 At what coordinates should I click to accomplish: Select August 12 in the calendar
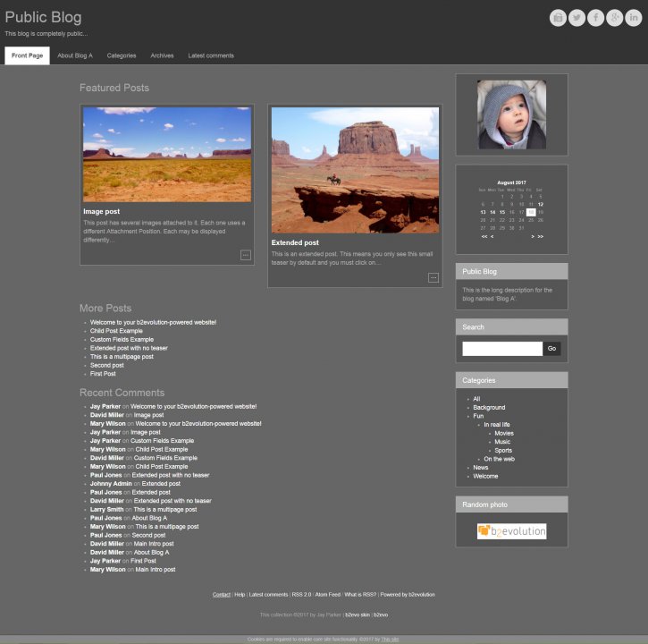click(x=540, y=204)
